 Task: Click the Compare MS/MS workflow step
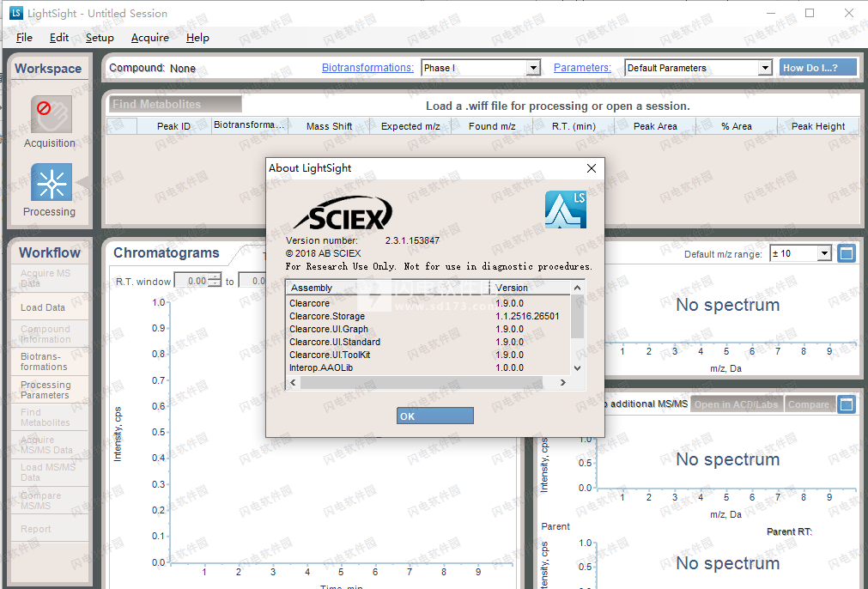pyautogui.click(x=50, y=501)
